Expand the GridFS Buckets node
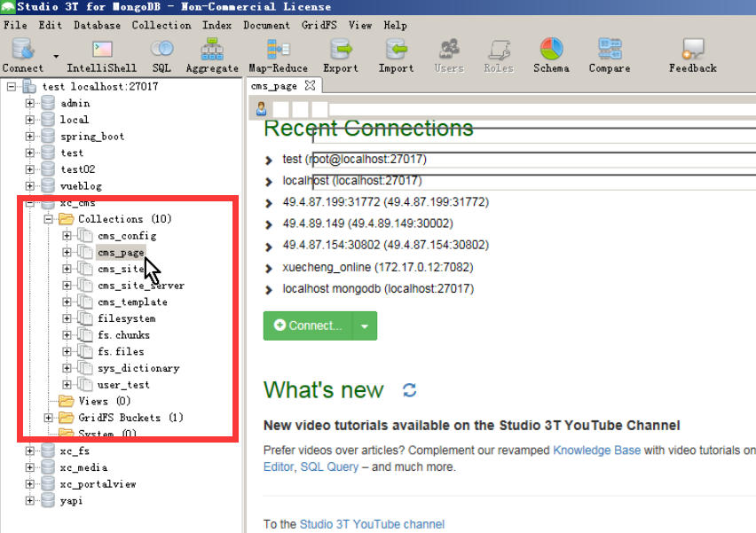The width and height of the screenshot is (756, 533). click(48, 418)
